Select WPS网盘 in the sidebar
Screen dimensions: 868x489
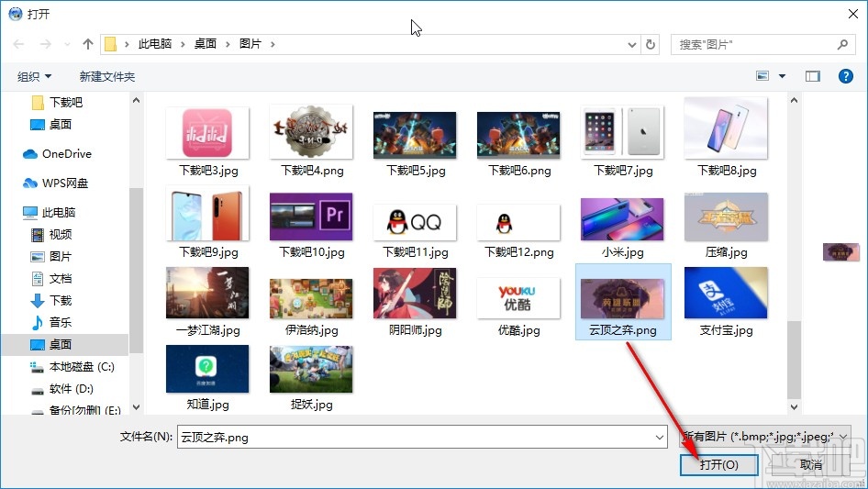click(x=64, y=183)
